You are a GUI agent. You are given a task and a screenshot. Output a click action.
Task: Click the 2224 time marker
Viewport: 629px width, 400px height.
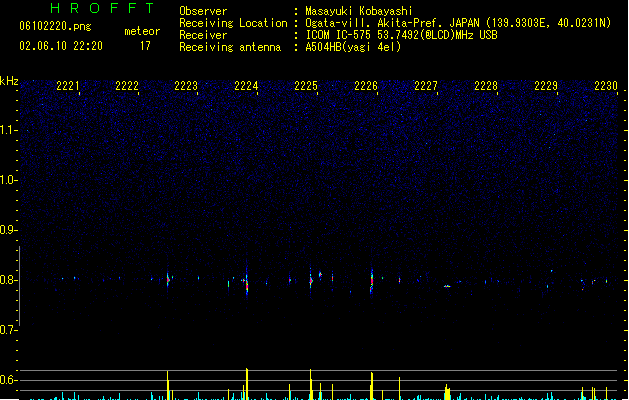246,86
